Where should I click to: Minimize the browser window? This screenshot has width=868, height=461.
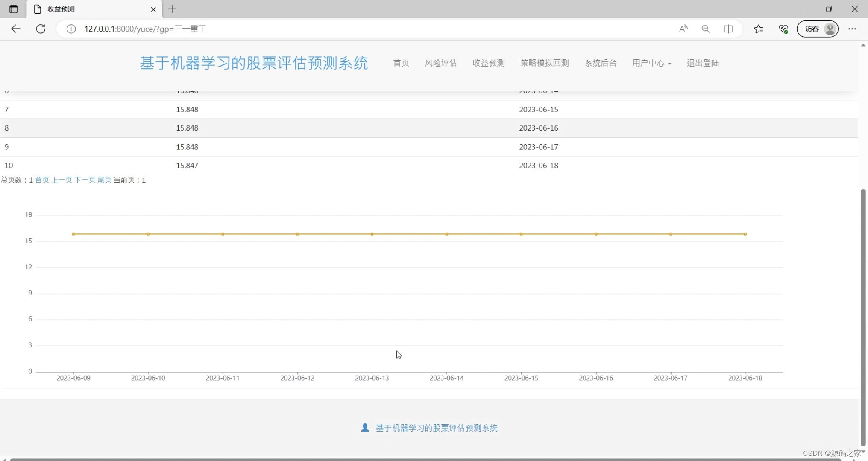tap(803, 9)
